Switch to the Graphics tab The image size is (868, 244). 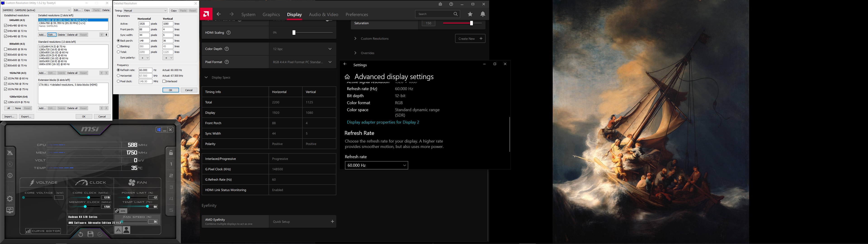point(271,14)
